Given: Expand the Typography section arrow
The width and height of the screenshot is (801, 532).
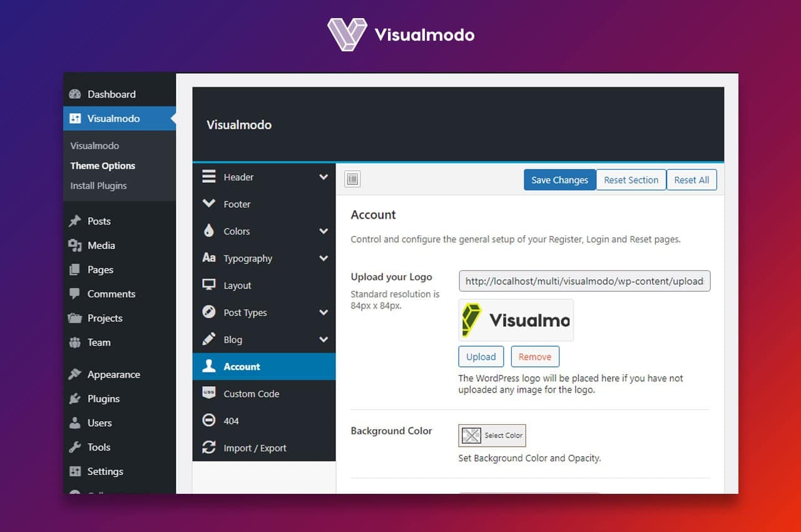Looking at the screenshot, I should [324, 258].
